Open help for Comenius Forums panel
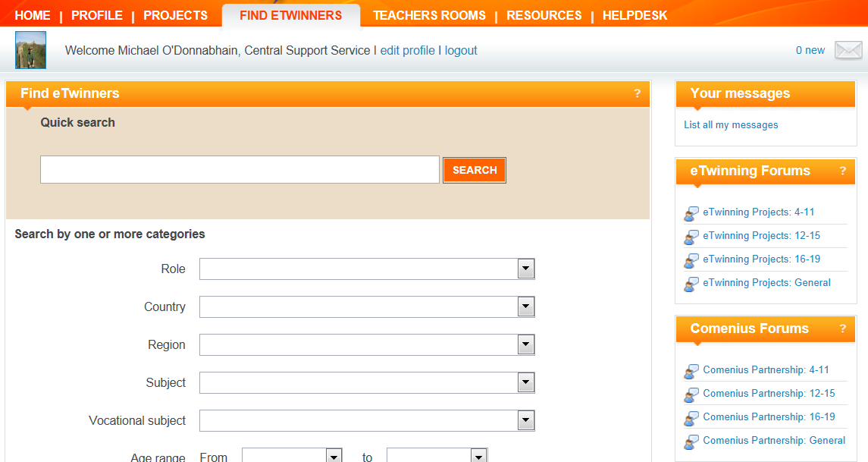The image size is (868, 462). [x=842, y=329]
